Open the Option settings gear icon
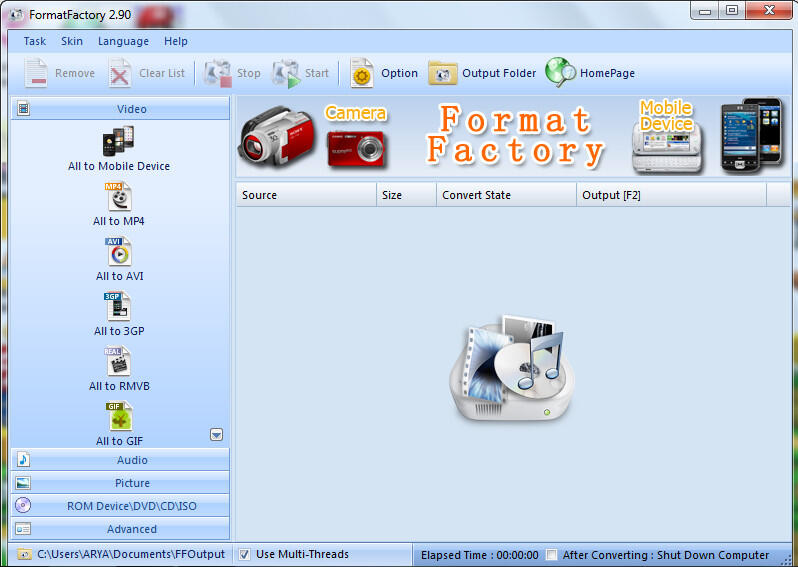Image resolution: width=798 pixels, height=567 pixels. coord(362,73)
